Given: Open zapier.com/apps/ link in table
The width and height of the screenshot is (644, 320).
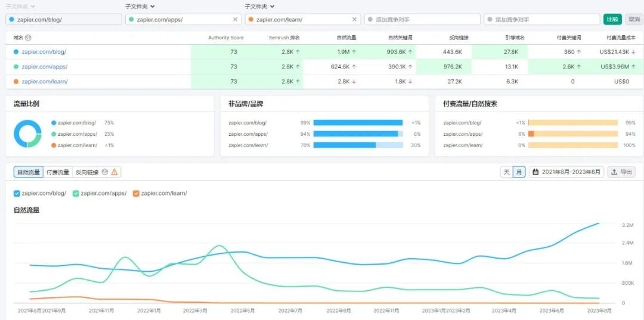Looking at the screenshot, I should 45,67.
